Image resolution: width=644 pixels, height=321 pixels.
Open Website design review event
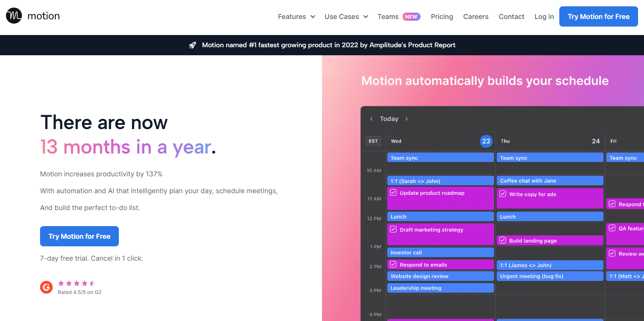coord(440,276)
